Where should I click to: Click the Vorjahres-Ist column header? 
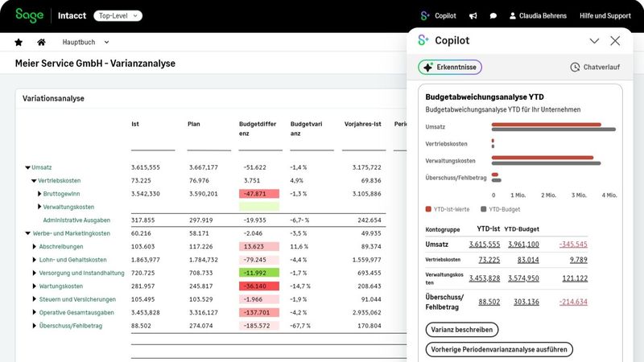(363, 124)
